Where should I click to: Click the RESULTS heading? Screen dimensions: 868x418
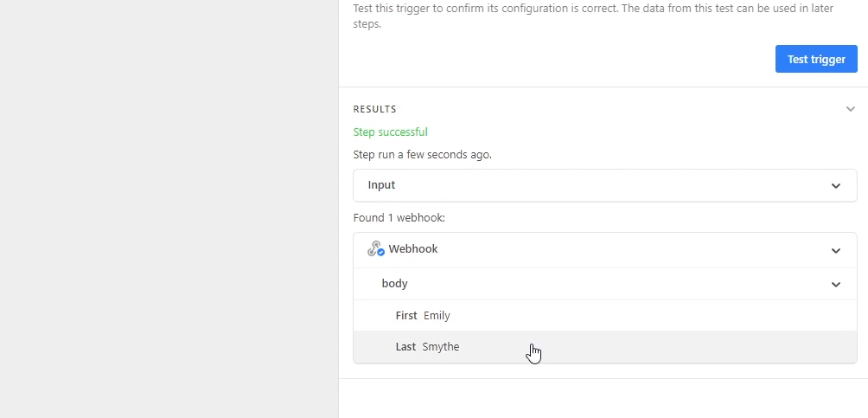[374, 109]
